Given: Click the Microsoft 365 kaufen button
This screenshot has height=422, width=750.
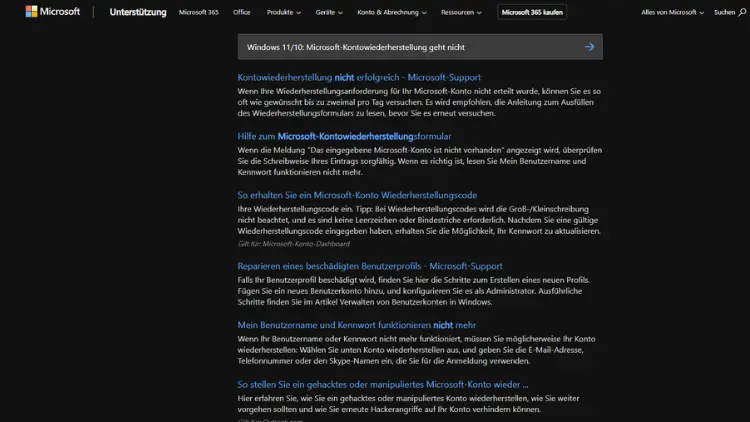Looking at the screenshot, I should (532, 12).
